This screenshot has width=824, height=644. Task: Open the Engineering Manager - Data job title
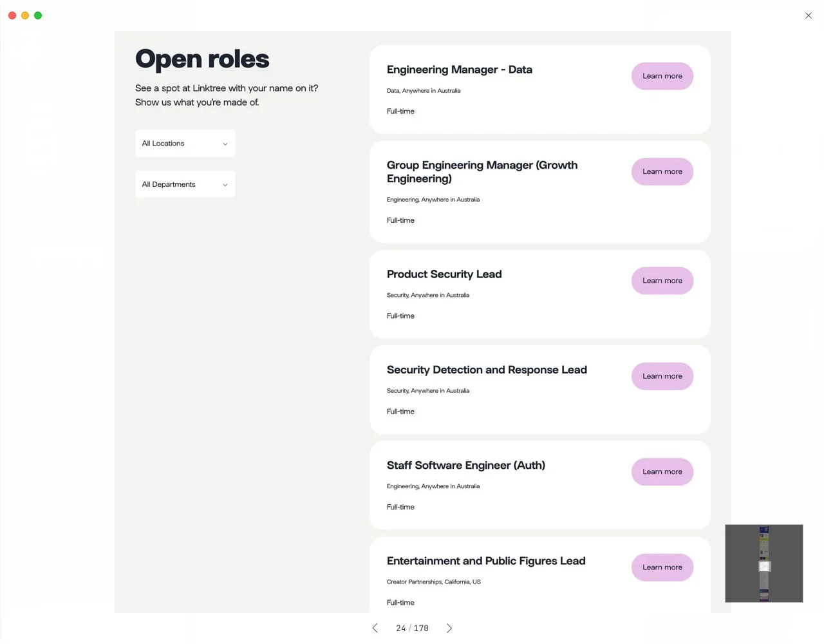point(459,70)
